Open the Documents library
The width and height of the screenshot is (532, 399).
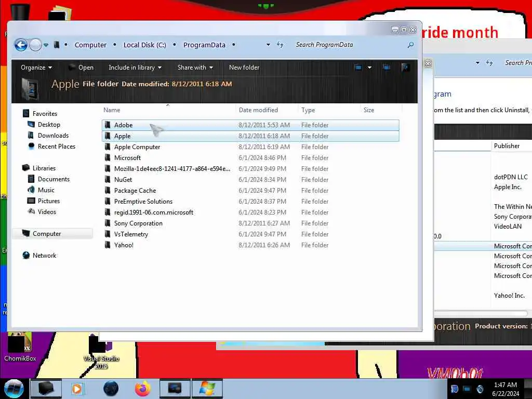pyautogui.click(x=48, y=179)
